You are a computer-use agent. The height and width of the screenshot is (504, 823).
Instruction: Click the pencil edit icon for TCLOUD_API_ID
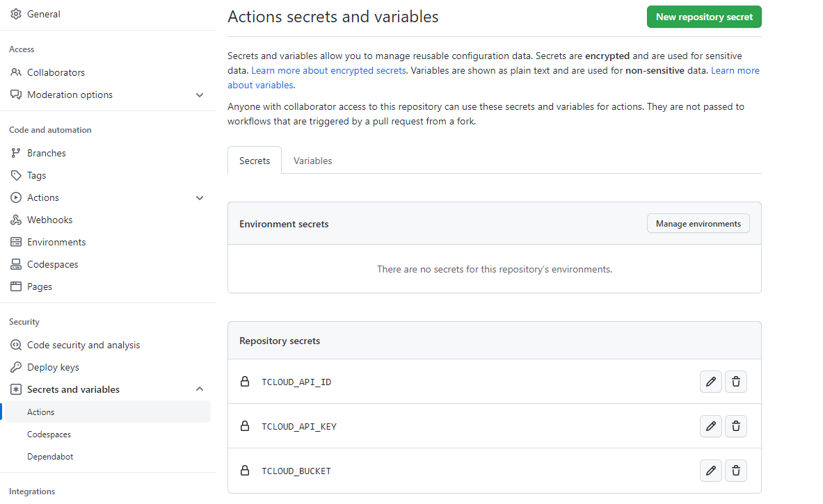pyautogui.click(x=710, y=382)
